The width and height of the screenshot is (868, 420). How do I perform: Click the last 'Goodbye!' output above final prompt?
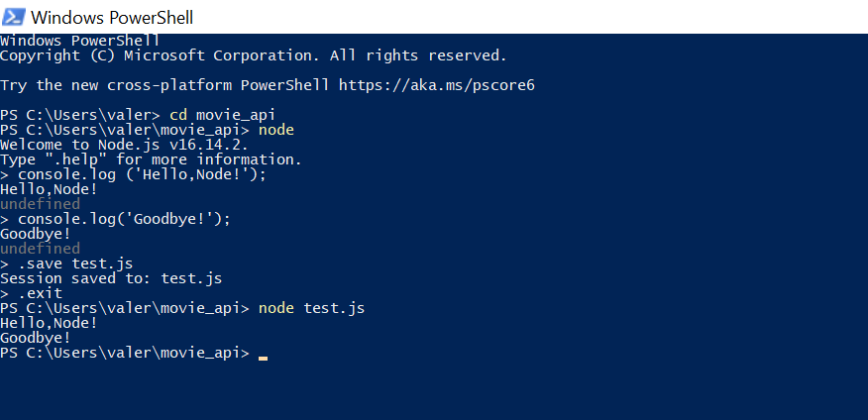36,338
